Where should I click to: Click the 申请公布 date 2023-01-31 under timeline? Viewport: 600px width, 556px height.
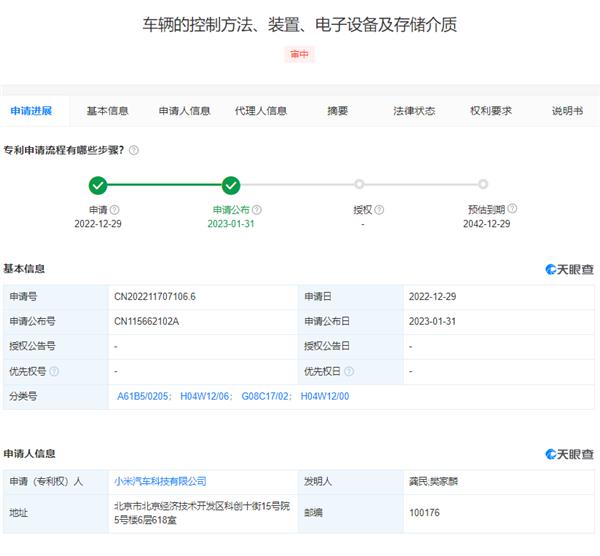pyautogui.click(x=231, y=224)
